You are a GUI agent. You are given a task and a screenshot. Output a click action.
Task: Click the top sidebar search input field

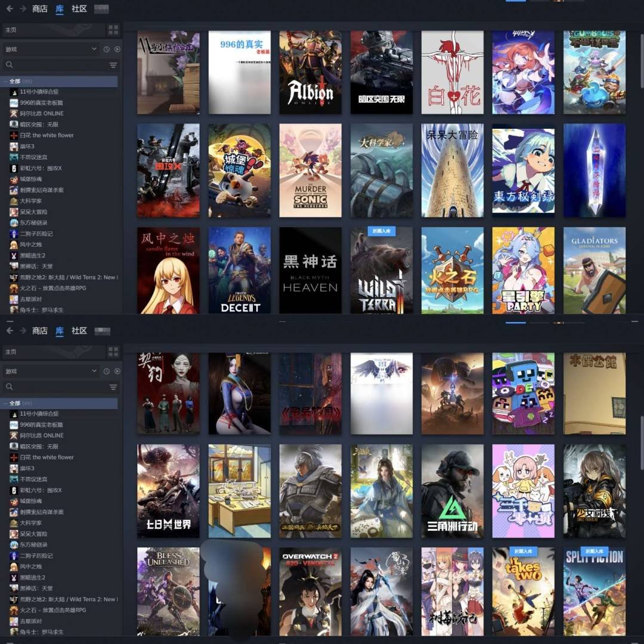[57, 65]
